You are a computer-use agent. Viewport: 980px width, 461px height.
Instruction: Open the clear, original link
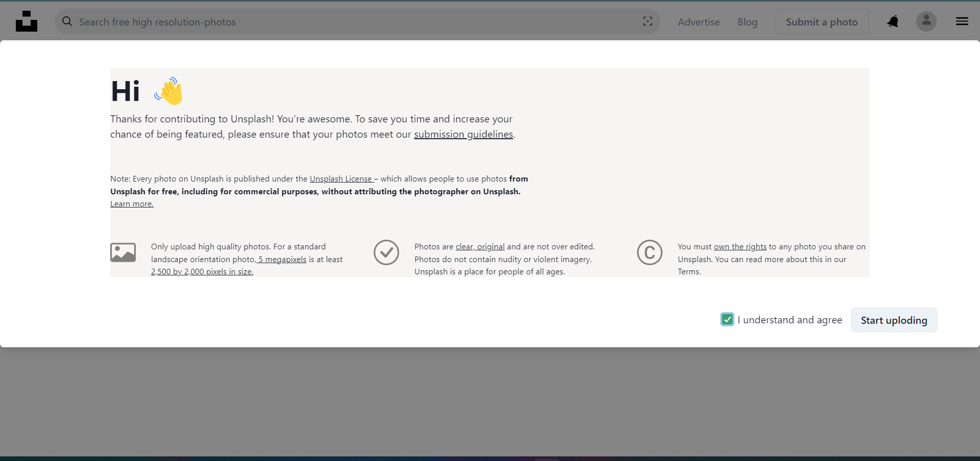click(x=480, y=247)
